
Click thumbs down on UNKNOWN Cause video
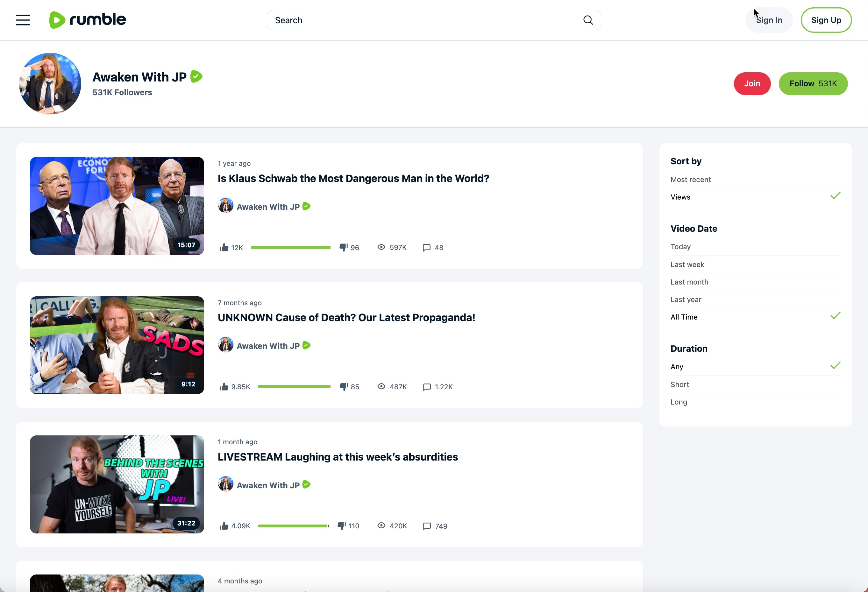(343, 387)
